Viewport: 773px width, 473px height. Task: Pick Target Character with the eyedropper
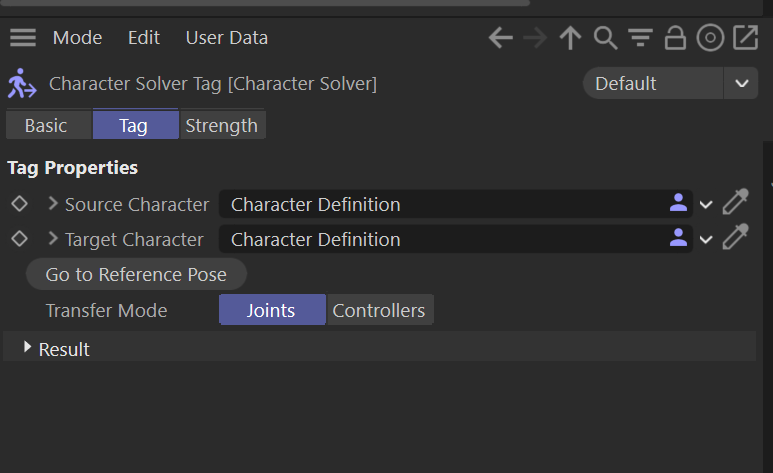click(x=736, y=239)
